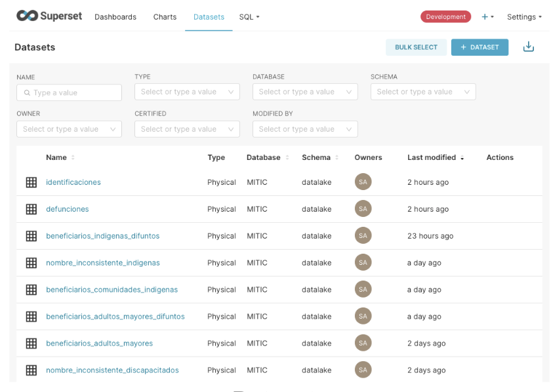Sort by Name column sort arrows
The height and width of the screenshot is (392, 551).
[x=73, y=158]
